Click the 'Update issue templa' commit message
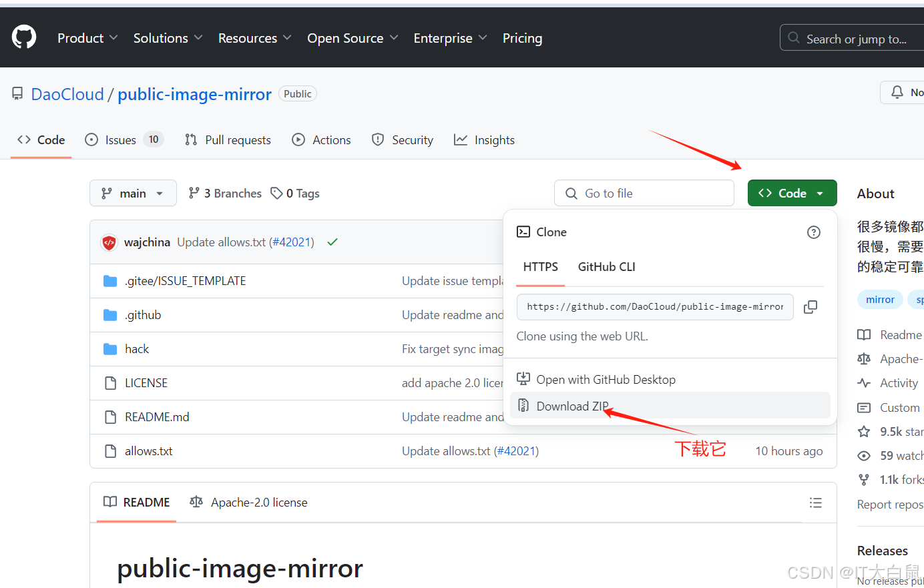 point(453,281)
